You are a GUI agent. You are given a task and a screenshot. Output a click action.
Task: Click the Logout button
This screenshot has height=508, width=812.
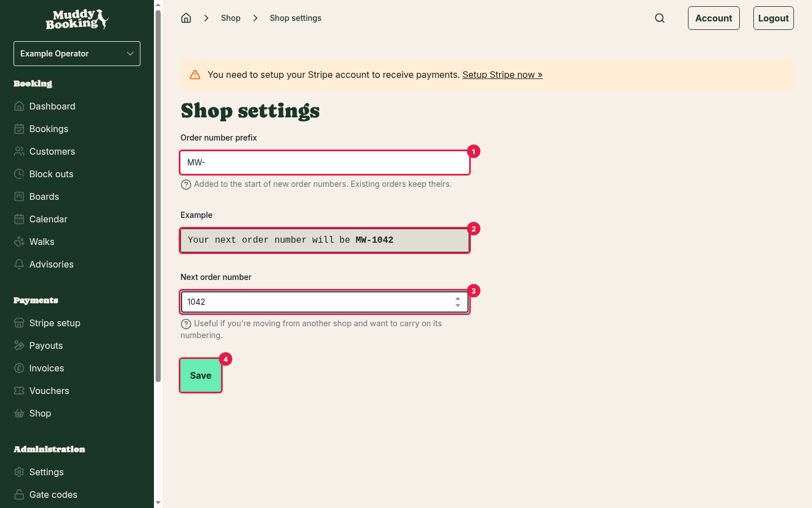click(774, 18)
